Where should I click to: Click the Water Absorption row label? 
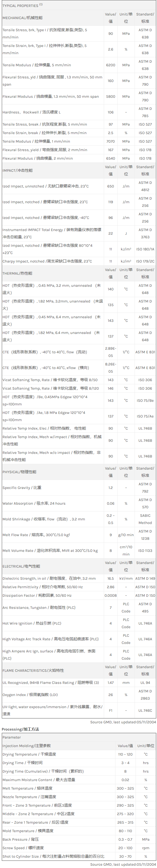(x=34, y=503)
